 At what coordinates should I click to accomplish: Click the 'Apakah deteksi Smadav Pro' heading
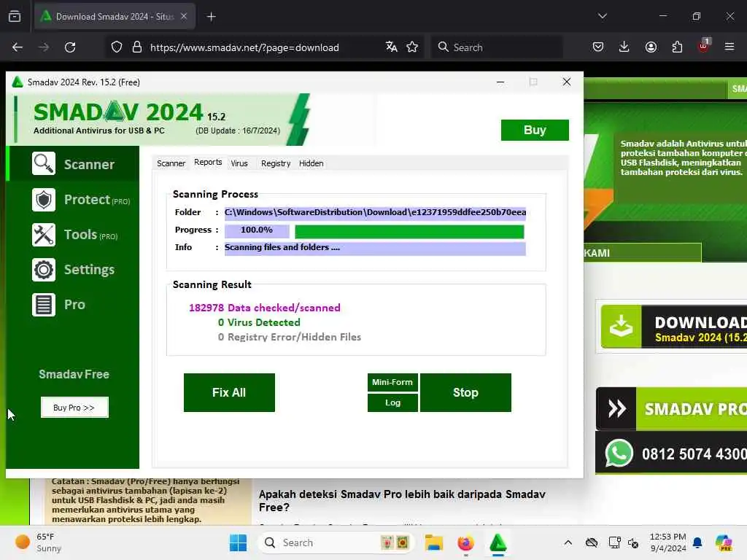[x=402, y=500]
